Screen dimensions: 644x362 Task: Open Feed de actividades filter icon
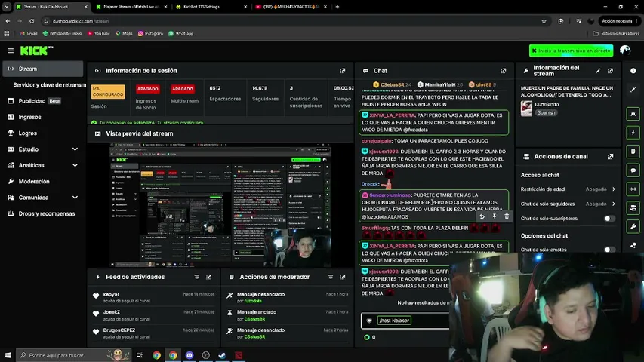197,277
